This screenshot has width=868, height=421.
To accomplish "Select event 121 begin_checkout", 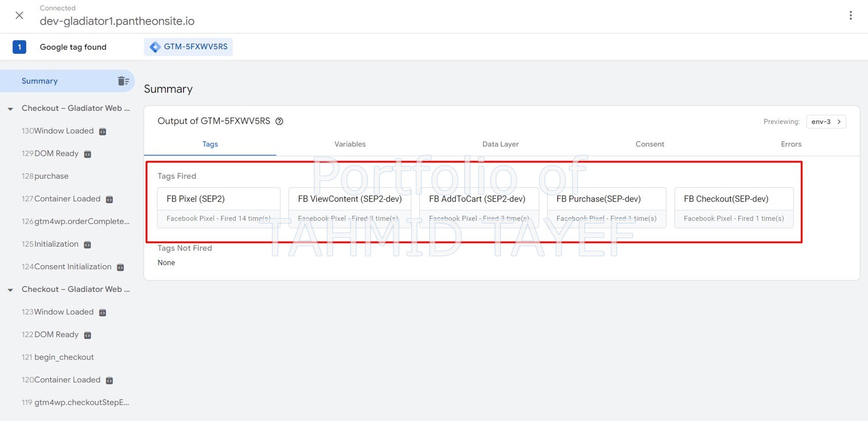I will [57, 357].
